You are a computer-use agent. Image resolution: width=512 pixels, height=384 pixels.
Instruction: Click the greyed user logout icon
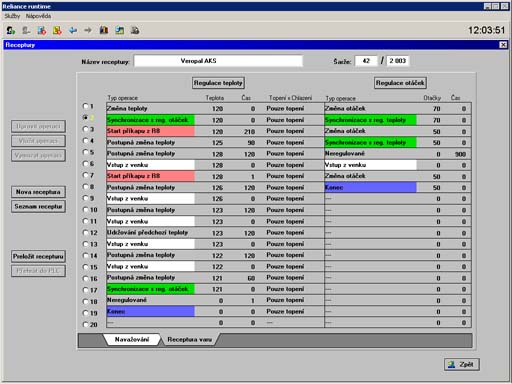point(26,31)
